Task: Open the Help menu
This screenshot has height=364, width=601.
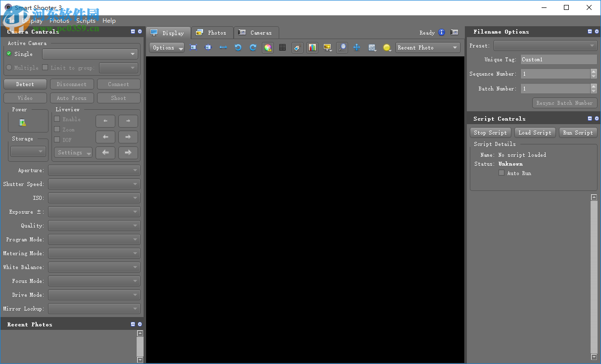Action: [109, 21]
